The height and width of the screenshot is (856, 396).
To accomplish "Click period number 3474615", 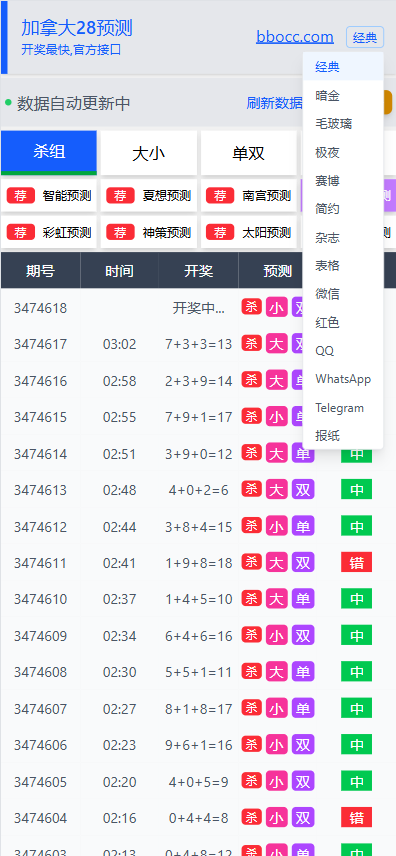I will point(40,418).
